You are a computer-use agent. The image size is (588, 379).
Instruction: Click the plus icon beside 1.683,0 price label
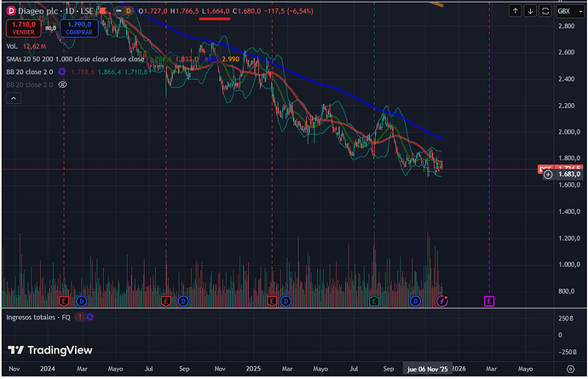coord(548,175)
